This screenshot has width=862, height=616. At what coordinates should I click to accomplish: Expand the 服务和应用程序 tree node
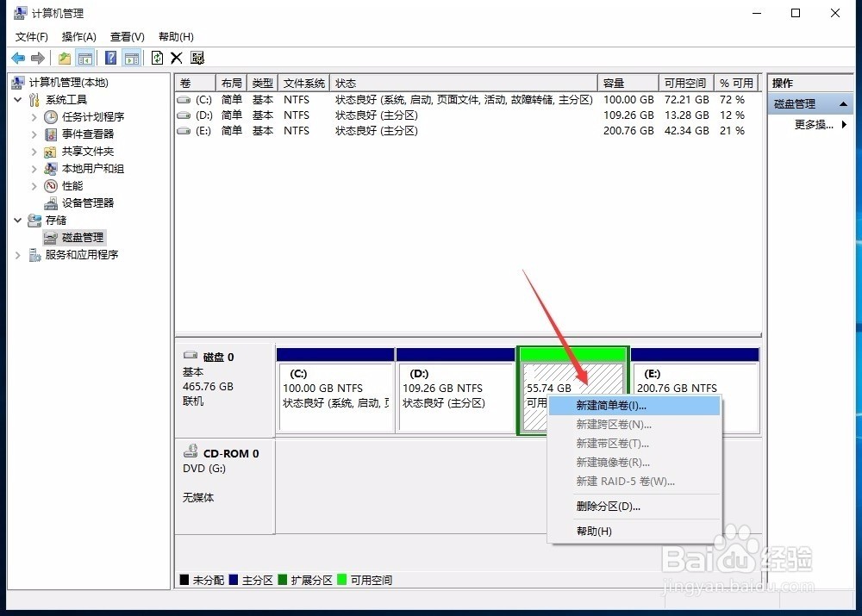[17, 254]
